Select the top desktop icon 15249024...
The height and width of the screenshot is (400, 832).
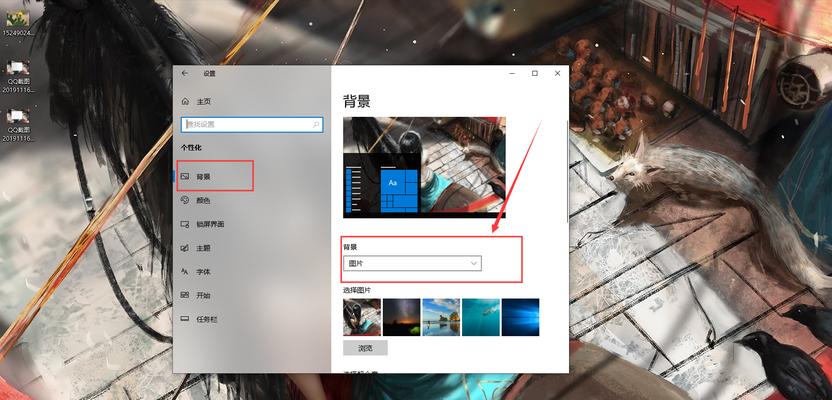[x=19, y=23]
